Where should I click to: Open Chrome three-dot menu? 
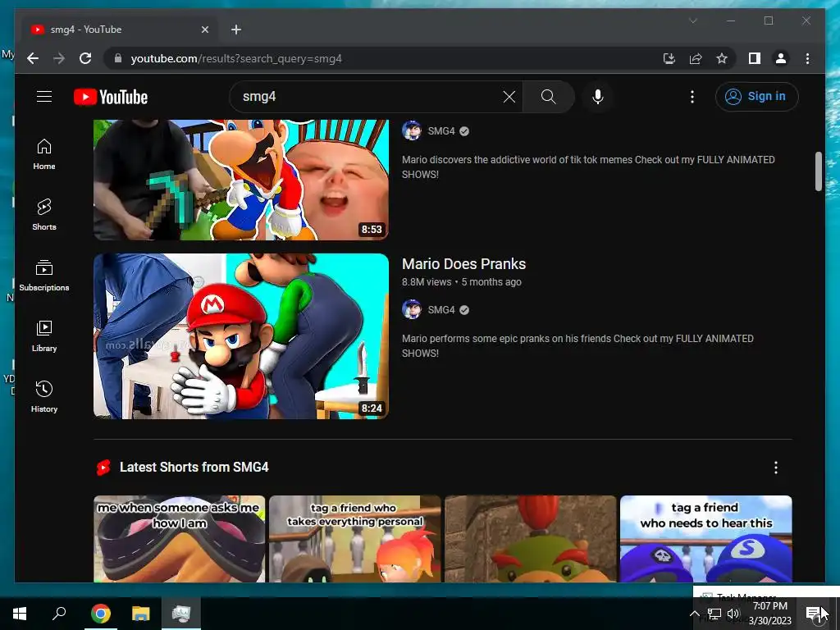807,58
